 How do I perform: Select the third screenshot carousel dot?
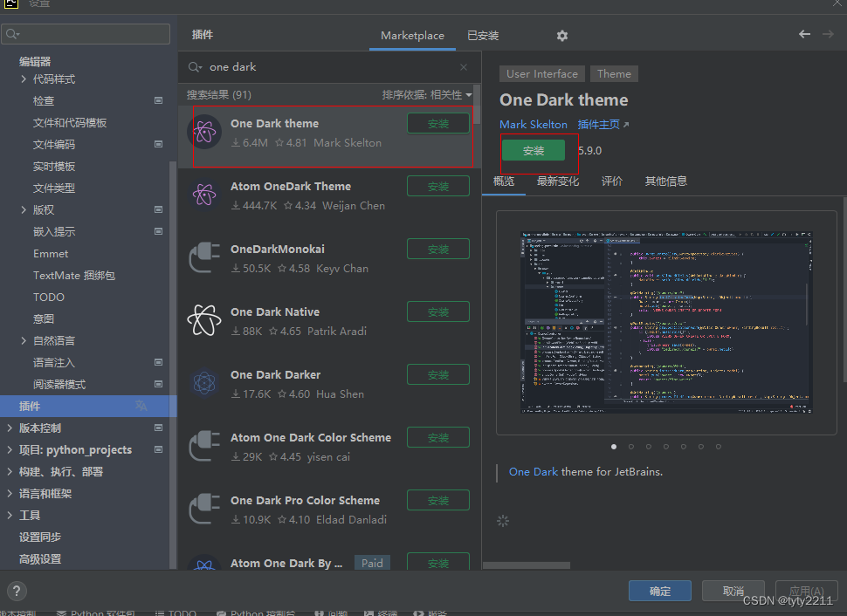(x=648, y=447)
